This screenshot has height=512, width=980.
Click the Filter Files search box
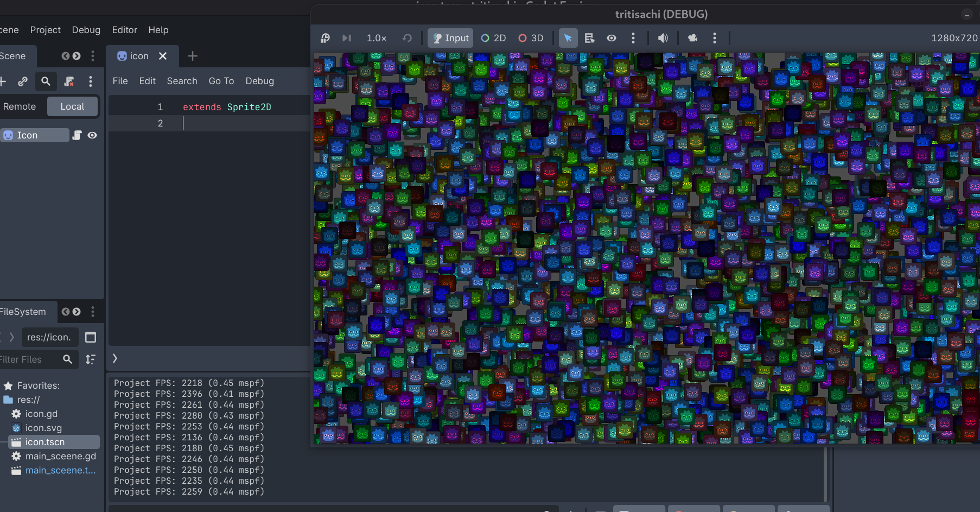pyautogui.click(x=38, y=359)
